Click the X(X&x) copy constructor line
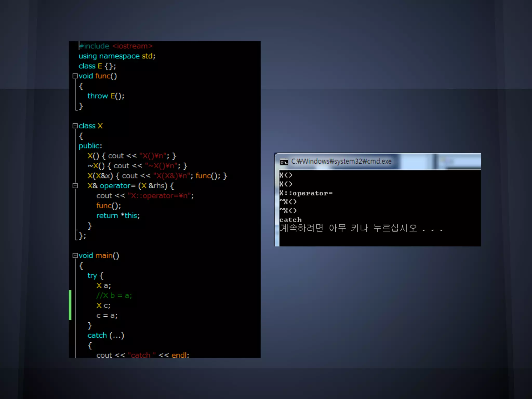This screenshot has height=399, width=532. [x=157, y=176]
